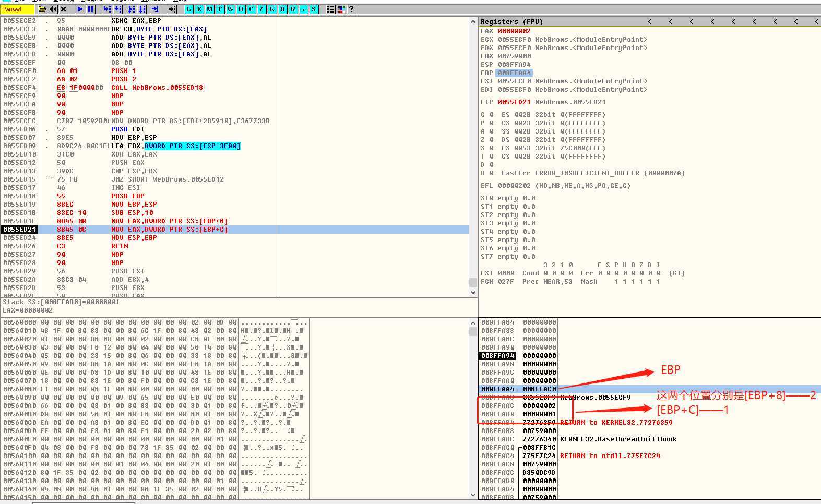The image size is (821, 504).
Task: Show the CPU window (C button)
Action: pos(251,9)
